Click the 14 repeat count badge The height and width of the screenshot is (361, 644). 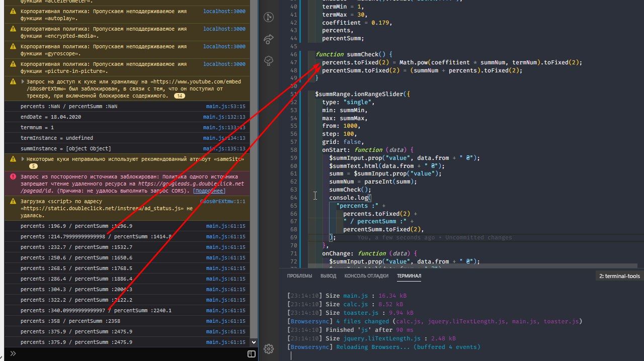(x=179, y=96)
